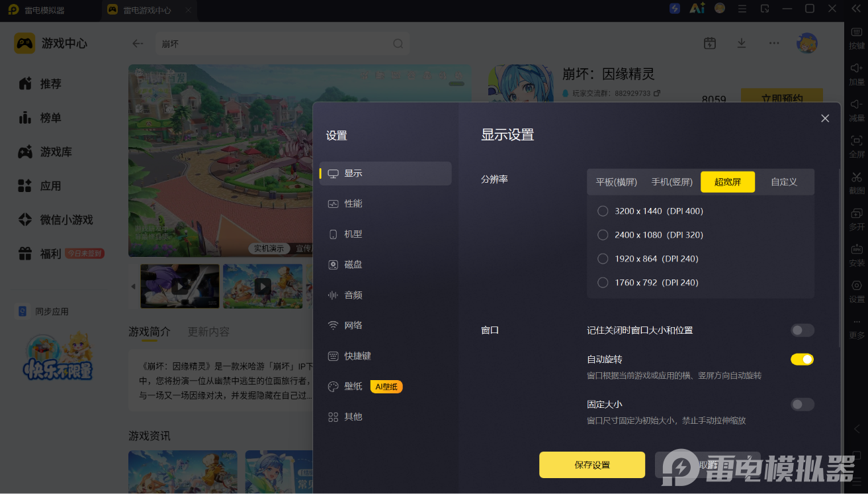The image size is (868, 494).
Task: Open the 显示 settings section
Action: click(386, 173)
